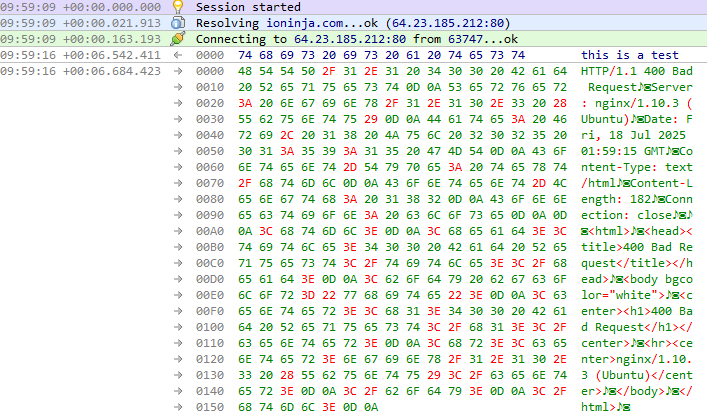This screenshot has height=414, width=707.
Task: Click the right arrow on offset 0080 row
Action: [x=178, y=199]
